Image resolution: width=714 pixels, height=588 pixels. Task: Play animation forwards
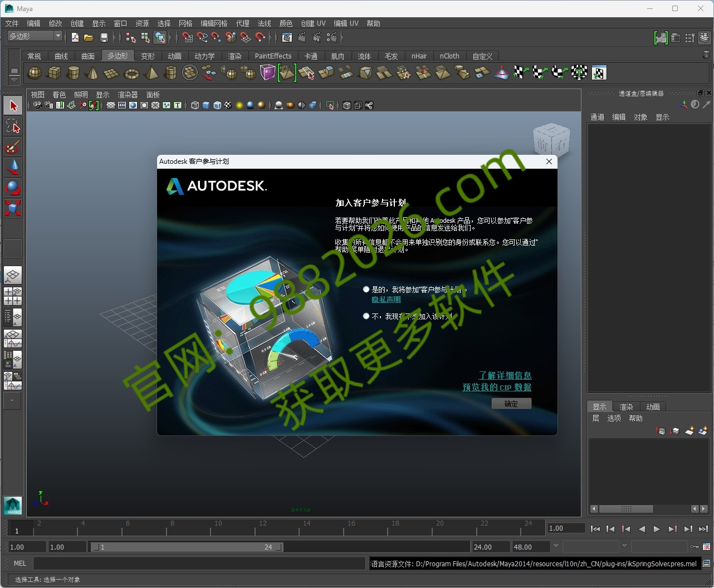coord(657,529)
